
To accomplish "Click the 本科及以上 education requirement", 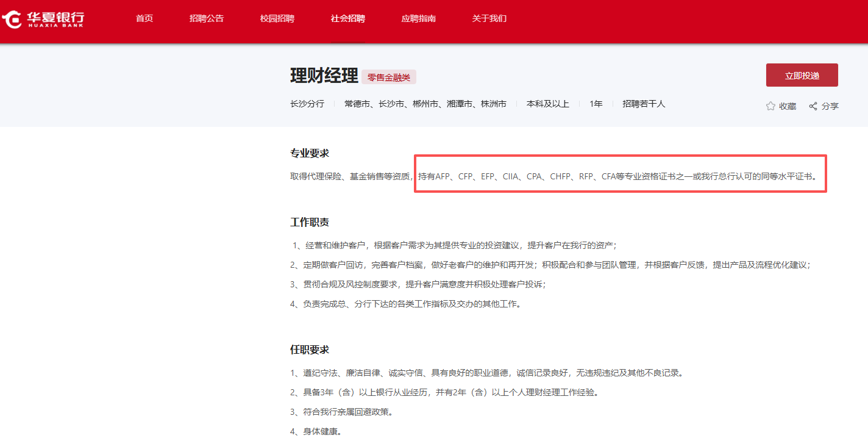I will [548, 104].
